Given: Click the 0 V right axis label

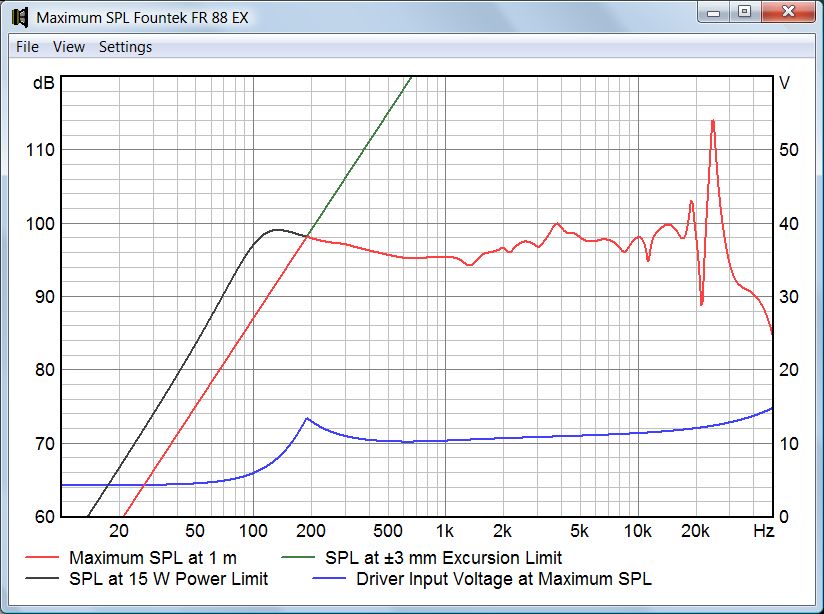Looking at the screenshot, I should point(784,517).
